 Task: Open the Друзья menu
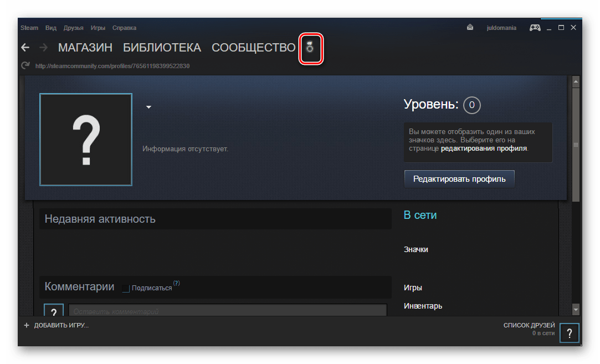click(74, 28)
